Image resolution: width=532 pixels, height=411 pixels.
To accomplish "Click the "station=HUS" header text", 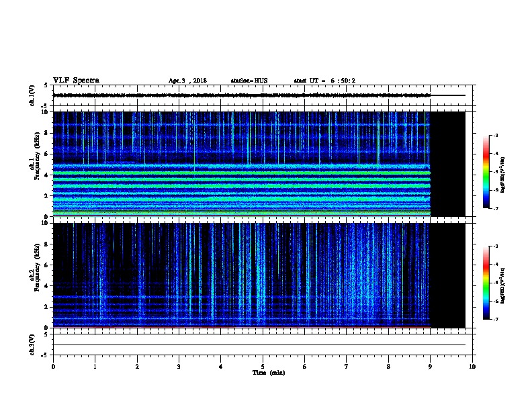I will point(249,81).
